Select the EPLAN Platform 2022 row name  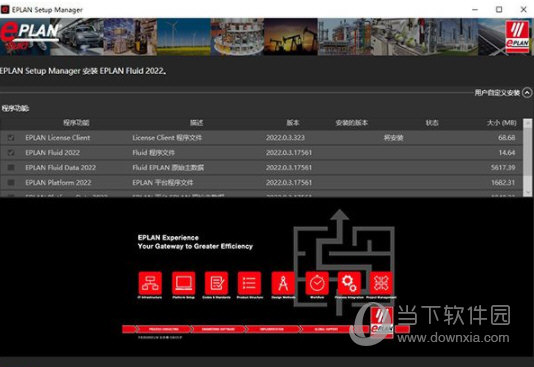point(58,182)
